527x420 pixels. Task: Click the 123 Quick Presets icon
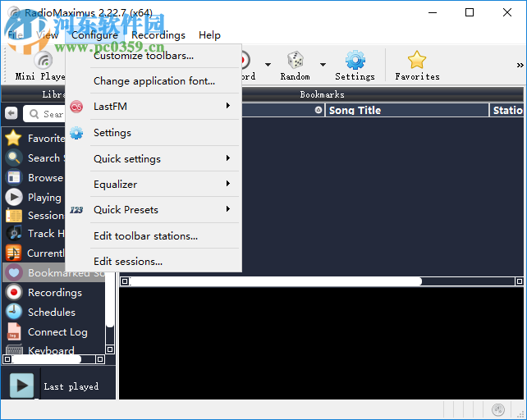pos(76,210)
